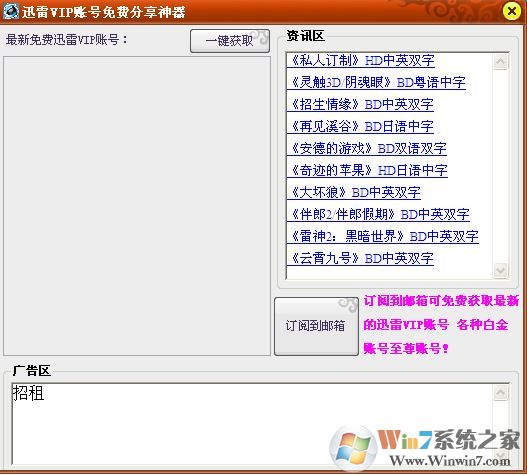Open link 《大坏狼》BD中英双字
This screenshot has width=527, height=475.
[x=354, y=193]
